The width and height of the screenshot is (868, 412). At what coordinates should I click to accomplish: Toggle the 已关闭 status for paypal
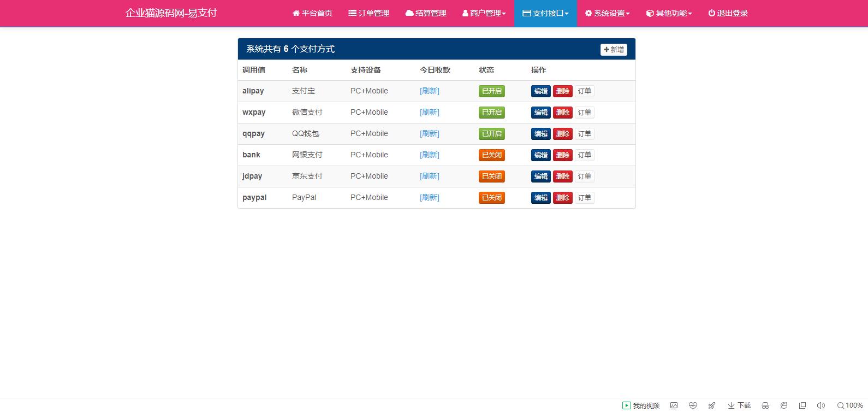pyautogui.click(x=491, y=198)
